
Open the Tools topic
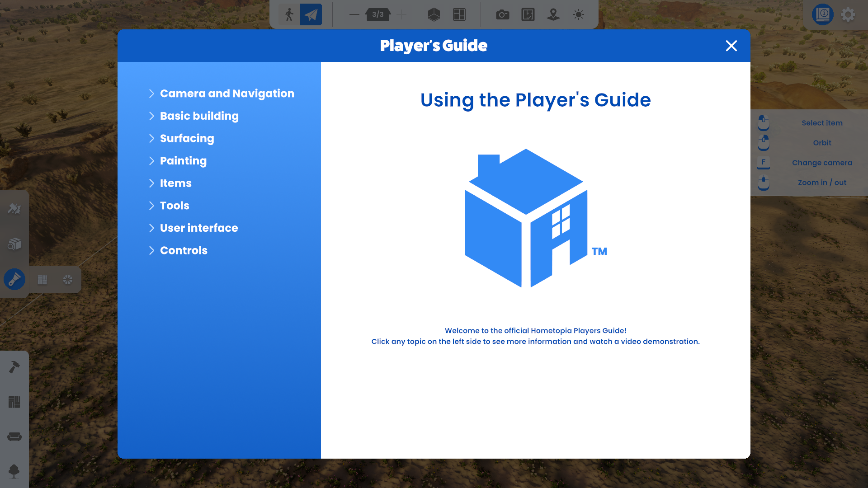tap(175, 206)
